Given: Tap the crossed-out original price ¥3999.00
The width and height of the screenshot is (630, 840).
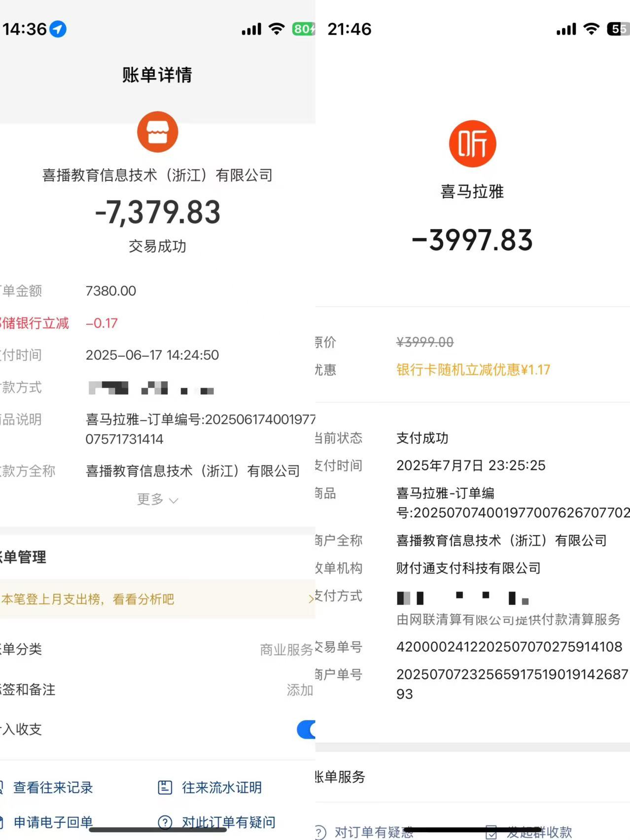Looking at the screenshot, I should point(425,342).
